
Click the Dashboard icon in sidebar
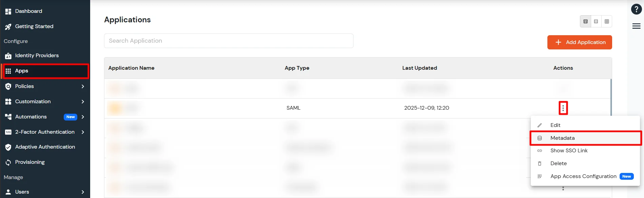click(8, 11)
